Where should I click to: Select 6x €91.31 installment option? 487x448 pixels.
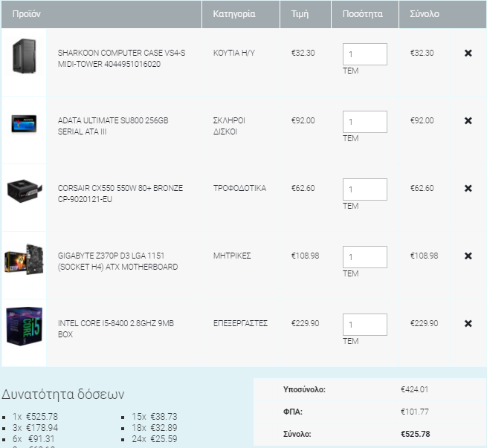tap(33, 439)
